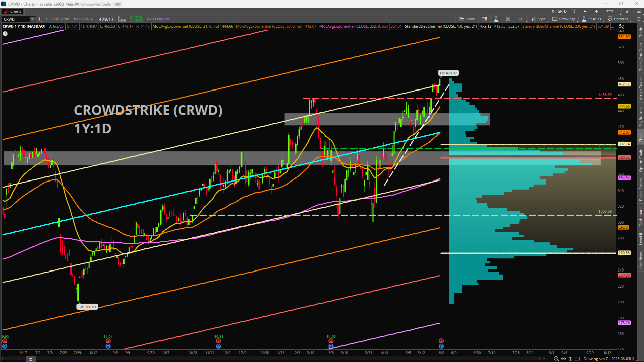The image size is (644, 362).
Task: Click the Share button in chart toolbar
Action: 467,19
